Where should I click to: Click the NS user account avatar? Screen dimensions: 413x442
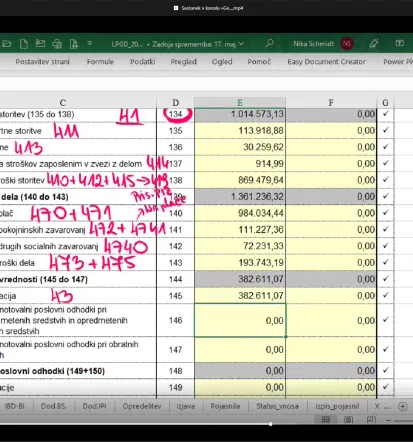coord(347,44)
